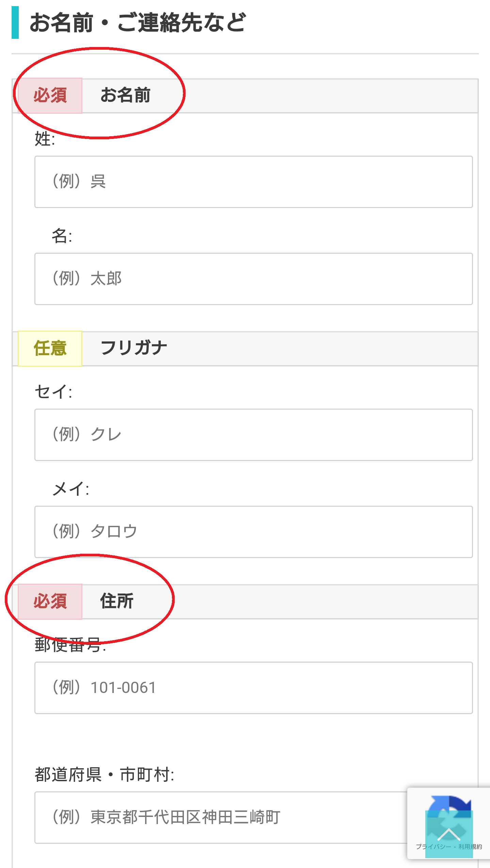Click the 郵便番号 postal code field
Image resolution: width=490 pixels, height=868 pixels.
pyautogui.click(x=253, y=688)
